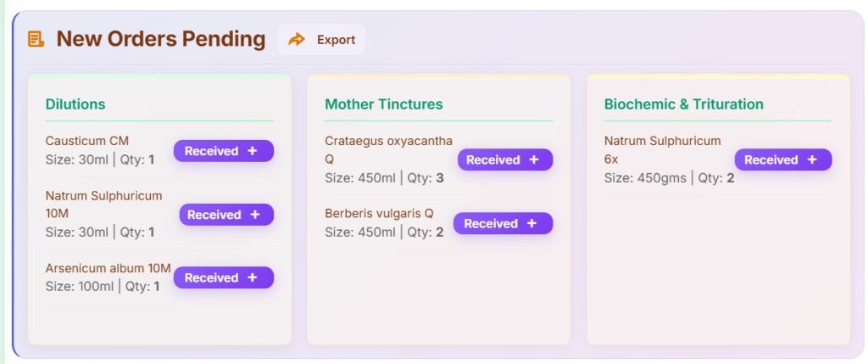Image resolution: width=868 pixels, height=364 pixels.
Task: Click plus icon for Berberis vulgaris Q
Action: (532, 223)
